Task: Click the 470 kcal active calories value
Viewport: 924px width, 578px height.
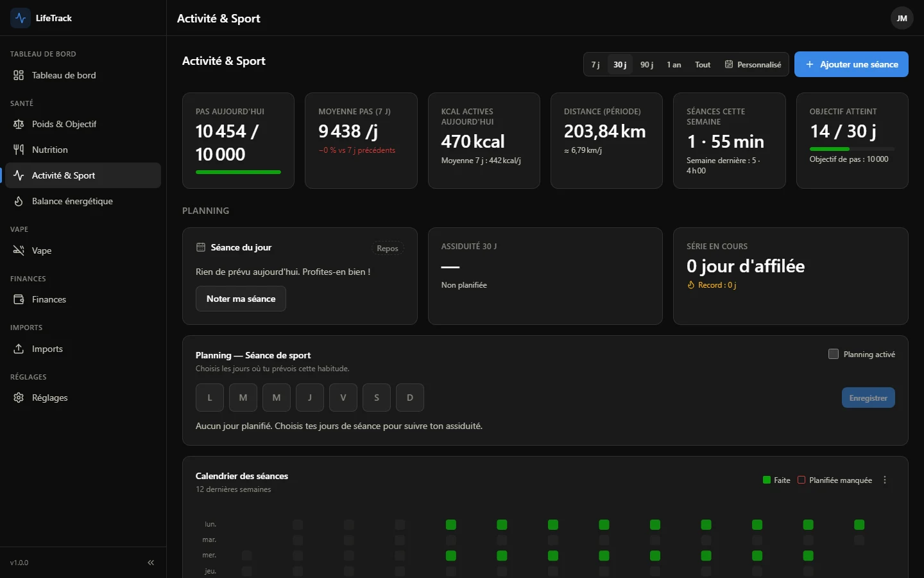Action: tap(473, 141)
